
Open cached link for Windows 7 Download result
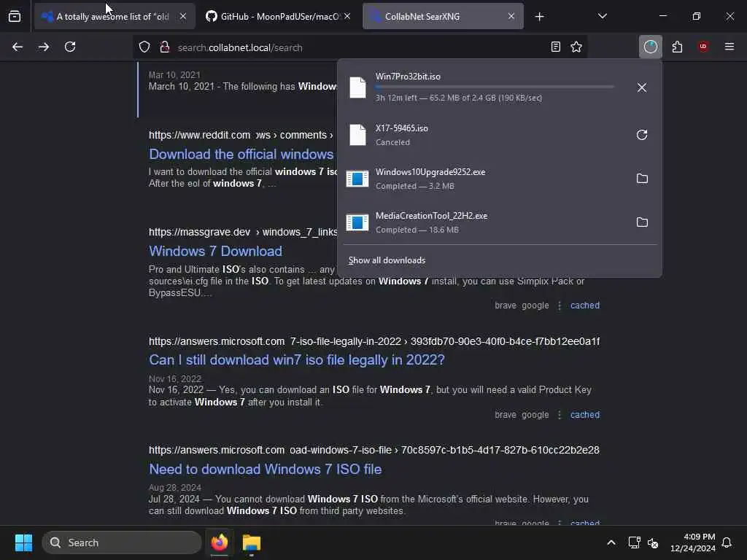[585, 306]
